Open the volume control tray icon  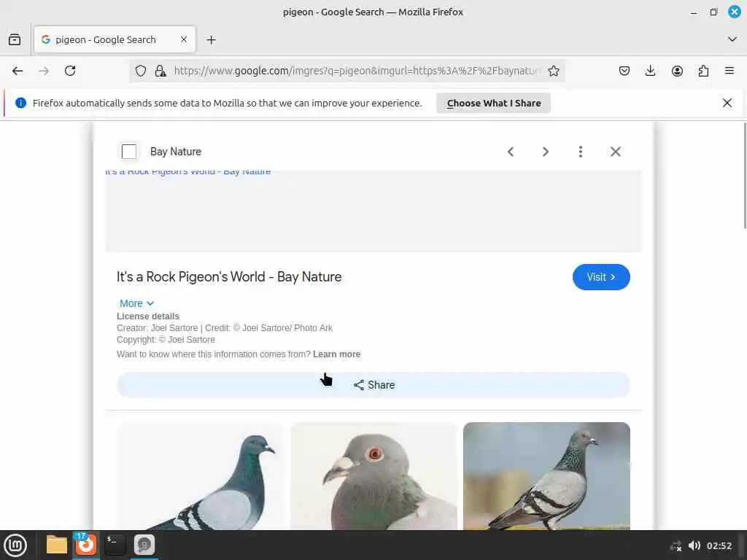694,545
